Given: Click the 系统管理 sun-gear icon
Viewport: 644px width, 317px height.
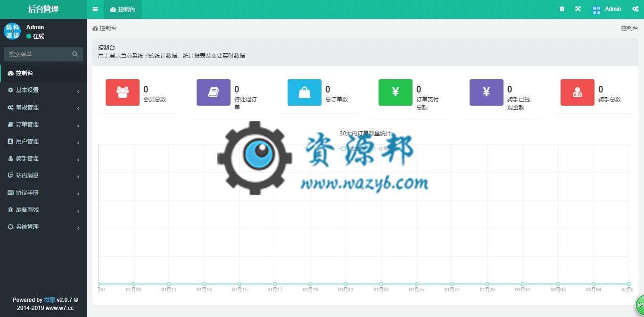Looking at the screenshot, I should (10, 227).
